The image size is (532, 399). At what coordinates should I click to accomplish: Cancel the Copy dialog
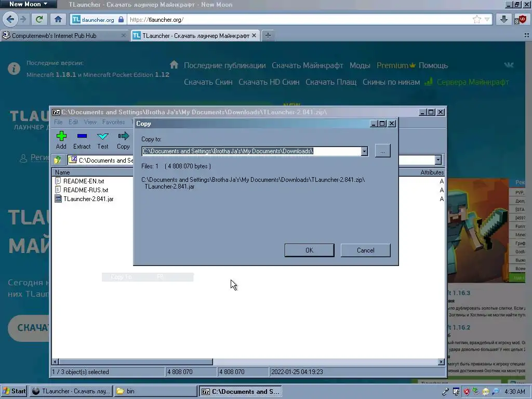pyautogui.click(x=365, y=250)
